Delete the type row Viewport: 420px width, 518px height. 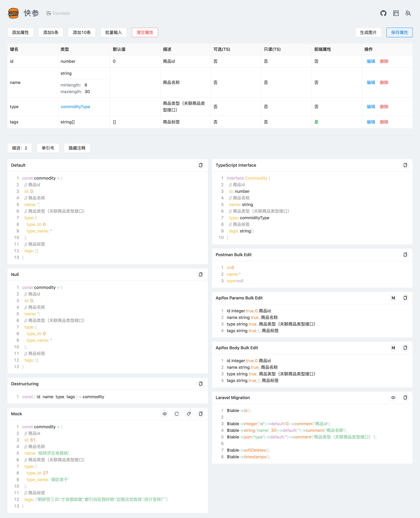coord(384,107)
